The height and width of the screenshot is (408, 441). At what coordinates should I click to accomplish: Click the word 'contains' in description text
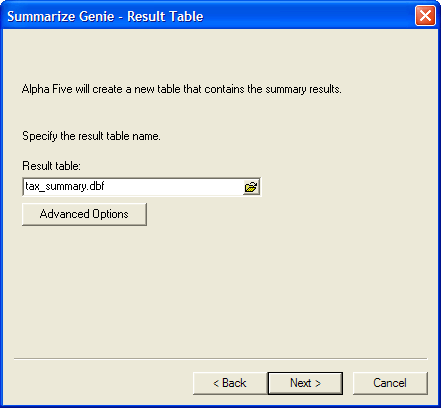coord(224,89)
